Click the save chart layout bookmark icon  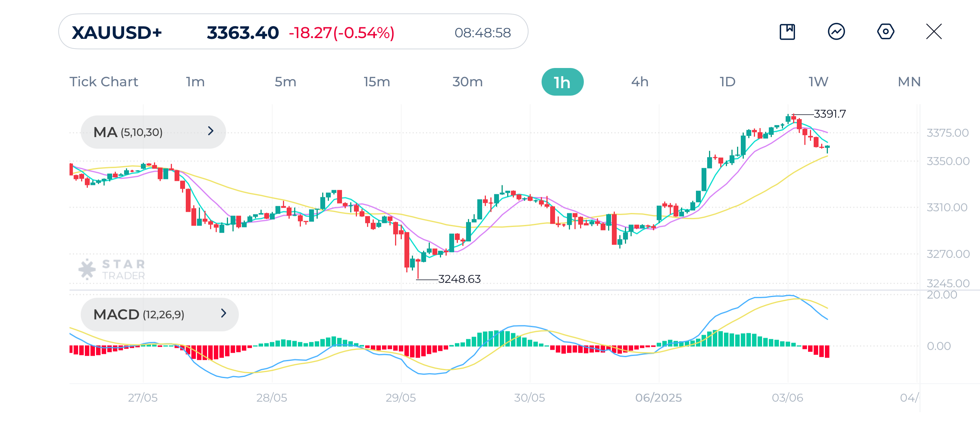(x=788, y=33)
